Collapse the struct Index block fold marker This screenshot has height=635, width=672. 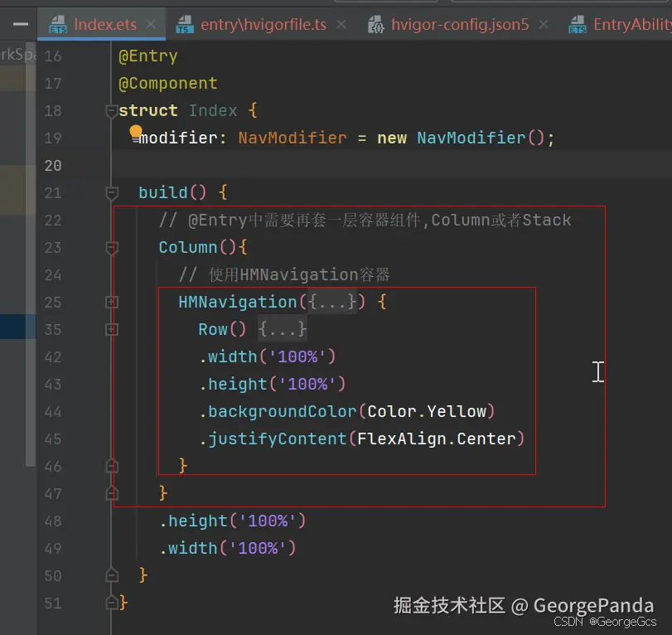point(111,111)
